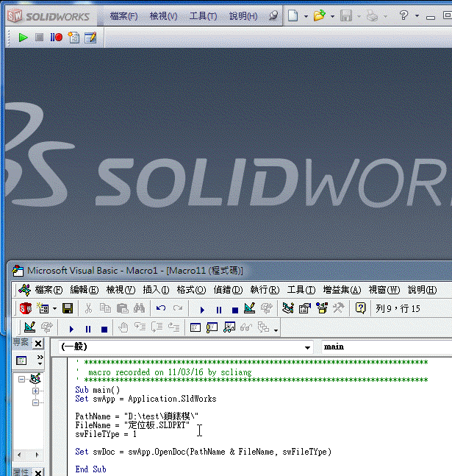Screen dimensions: 452x476
Task: Open VBA 偵錯(D) menu
Action: 228,290
